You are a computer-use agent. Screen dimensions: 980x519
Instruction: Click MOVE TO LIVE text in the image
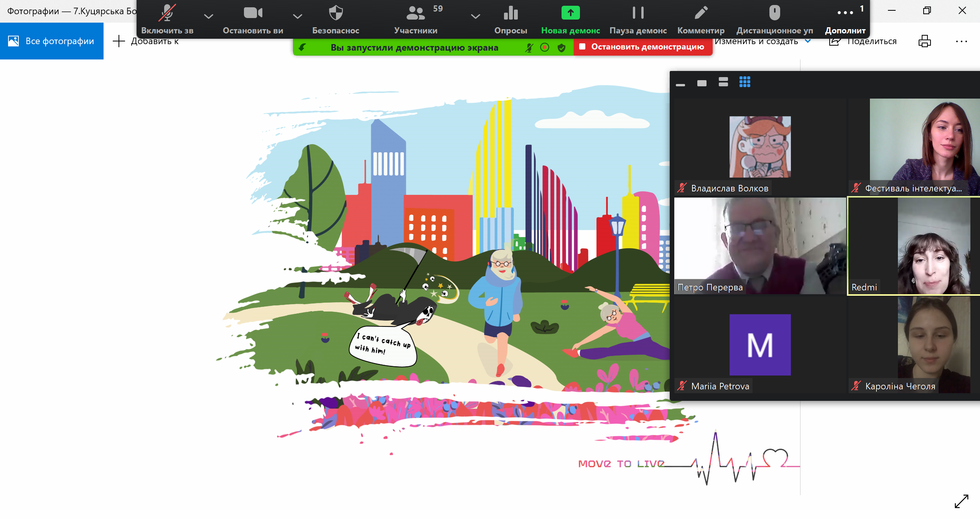coord(621,464)
